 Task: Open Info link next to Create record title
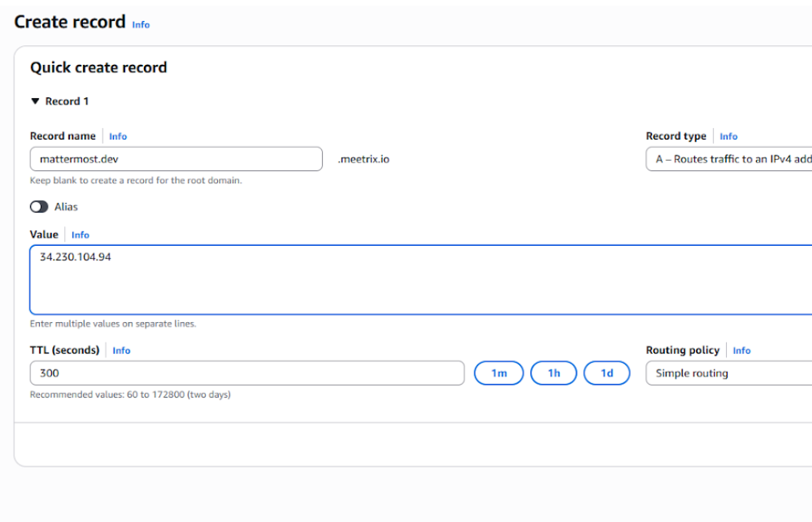[141, 24]
